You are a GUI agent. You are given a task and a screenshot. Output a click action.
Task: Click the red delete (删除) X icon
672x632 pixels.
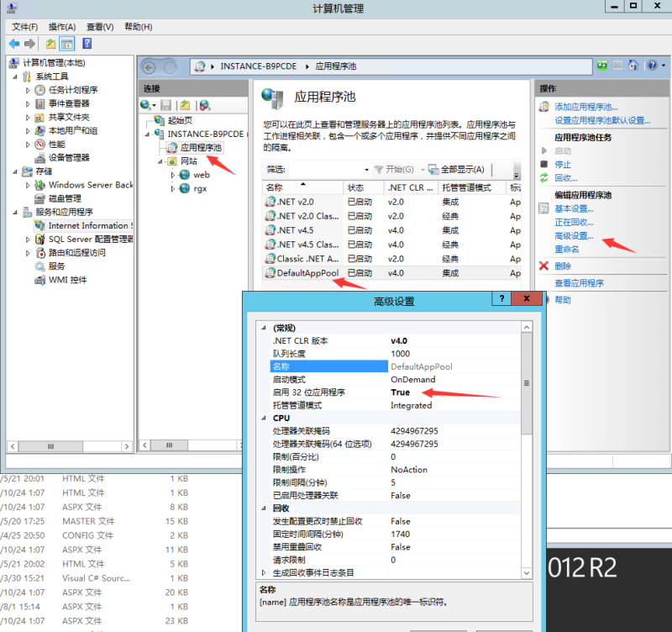(543, 266)
